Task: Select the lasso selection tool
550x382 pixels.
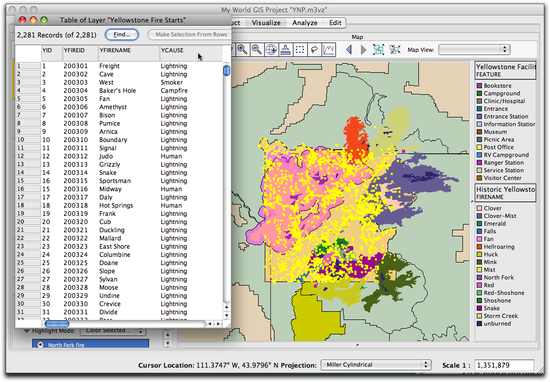Action: 314,49
